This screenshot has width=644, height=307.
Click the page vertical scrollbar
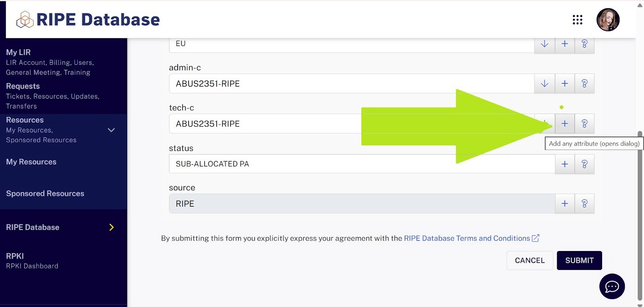640,216
